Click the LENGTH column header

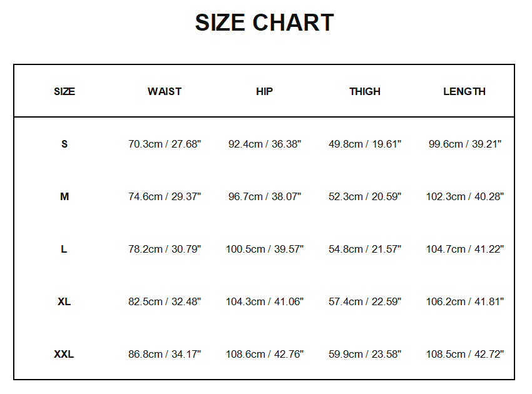click(x=464, y=91)
